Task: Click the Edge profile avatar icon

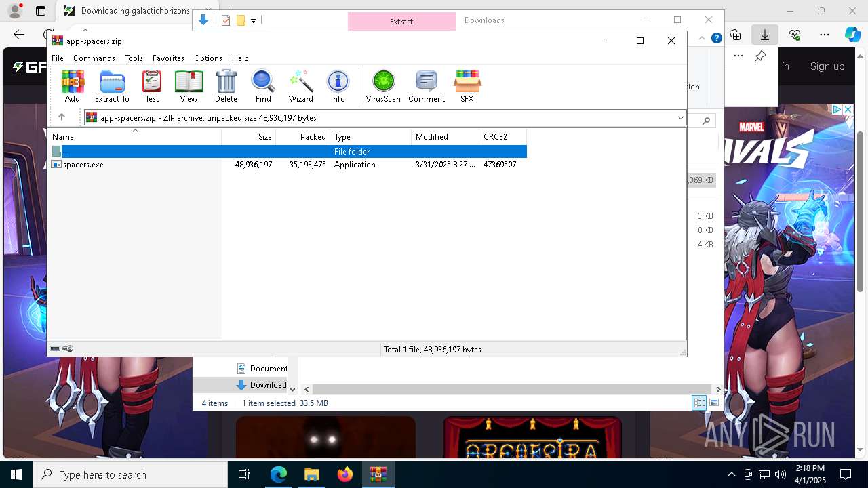Action: [14, 11]
